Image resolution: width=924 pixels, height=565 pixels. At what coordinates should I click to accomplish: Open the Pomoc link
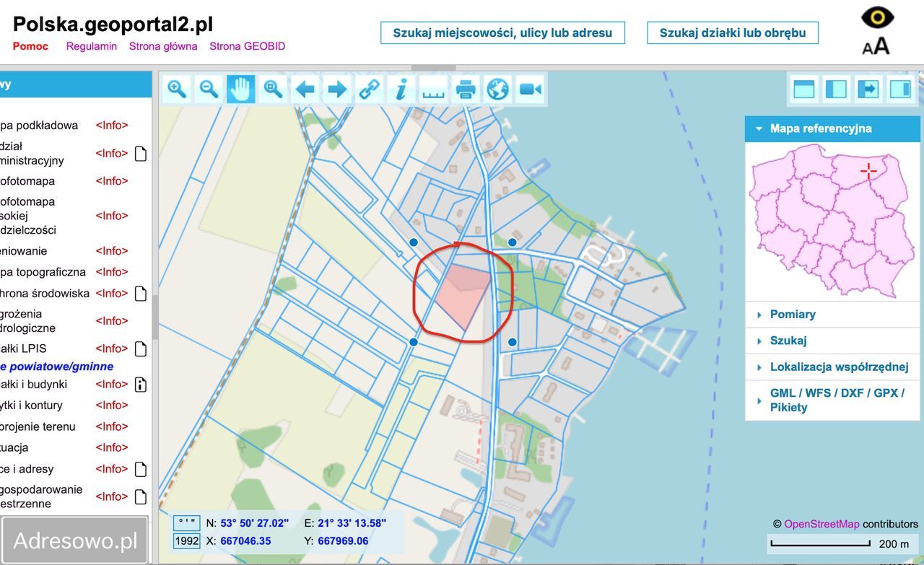[30, 46]
